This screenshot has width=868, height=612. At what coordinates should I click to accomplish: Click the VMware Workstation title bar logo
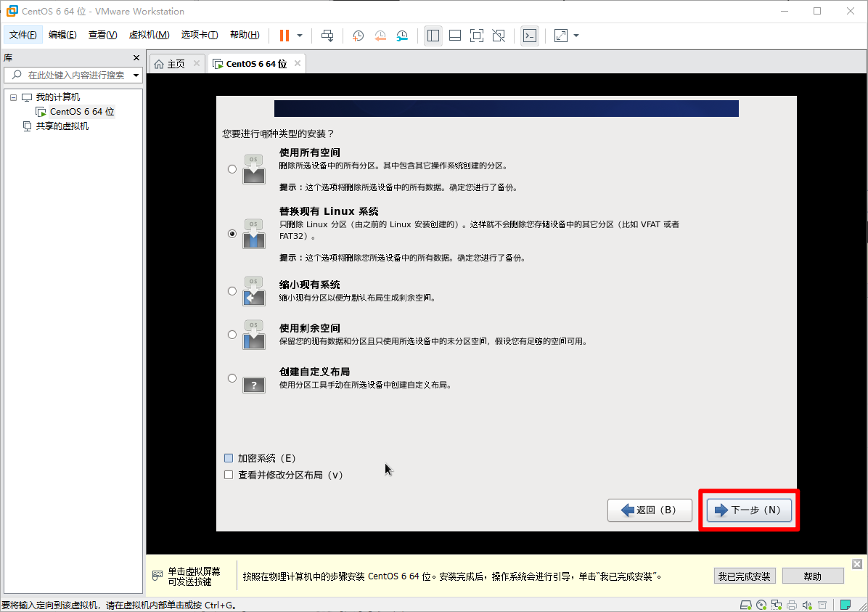coord(12,11)
